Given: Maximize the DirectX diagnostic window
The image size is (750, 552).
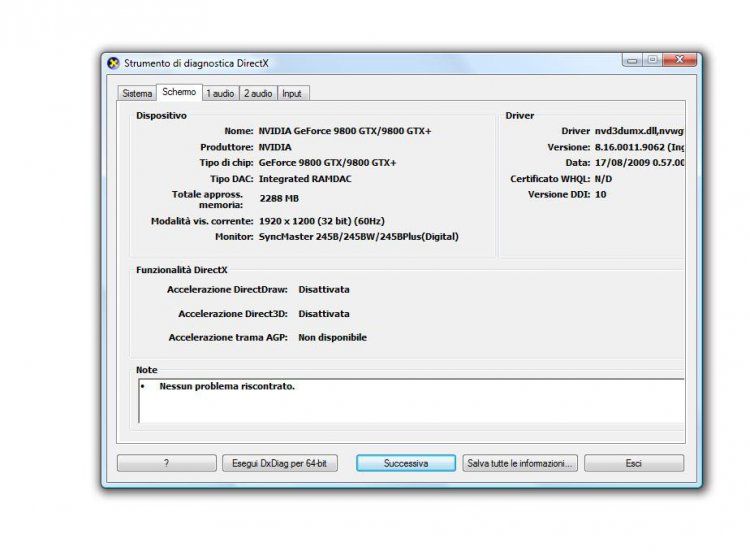Looking at the screenshot, I should [652, 60].
